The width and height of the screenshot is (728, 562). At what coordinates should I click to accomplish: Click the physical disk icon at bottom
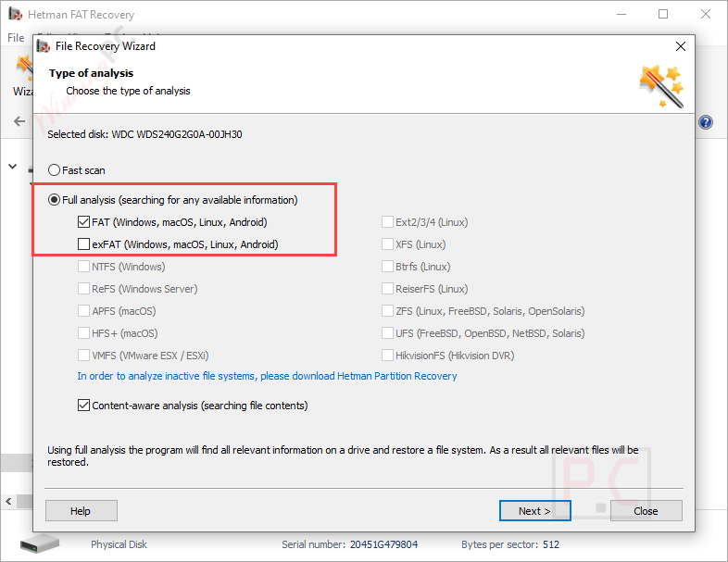(40, 543)
